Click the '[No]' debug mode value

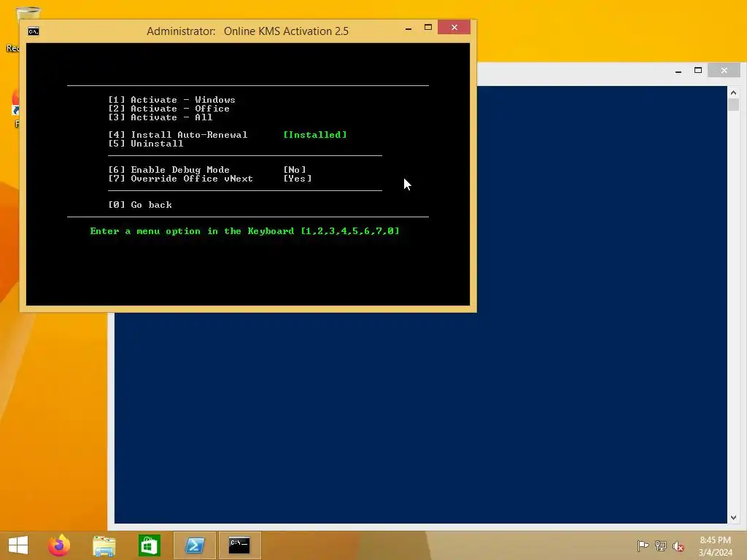point(295,170)
